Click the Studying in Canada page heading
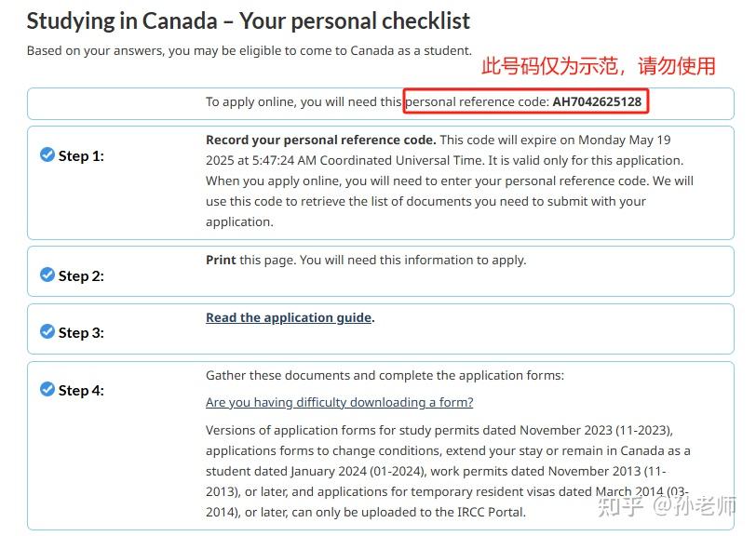The width and height of the screenshot is (756, 536). click(x=249, y=20)
